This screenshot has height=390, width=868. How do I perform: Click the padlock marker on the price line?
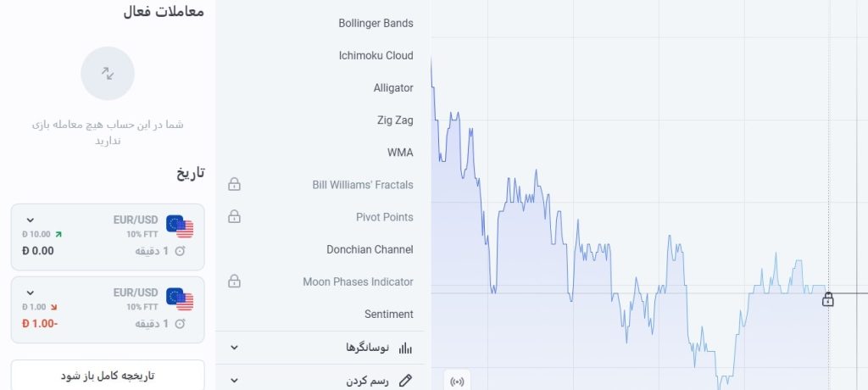point(827,299)
